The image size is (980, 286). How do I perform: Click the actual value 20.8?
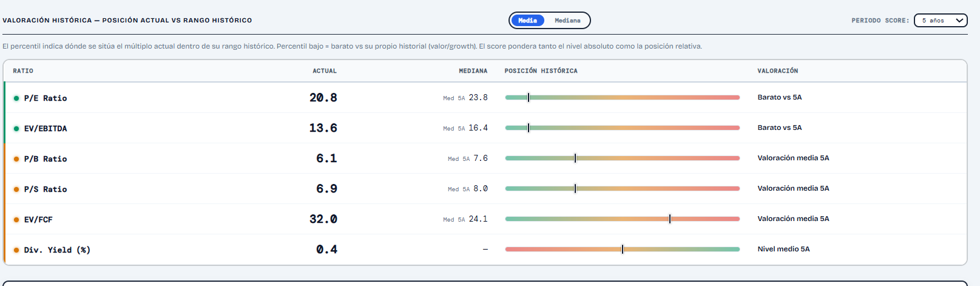[x=323, y=98]
